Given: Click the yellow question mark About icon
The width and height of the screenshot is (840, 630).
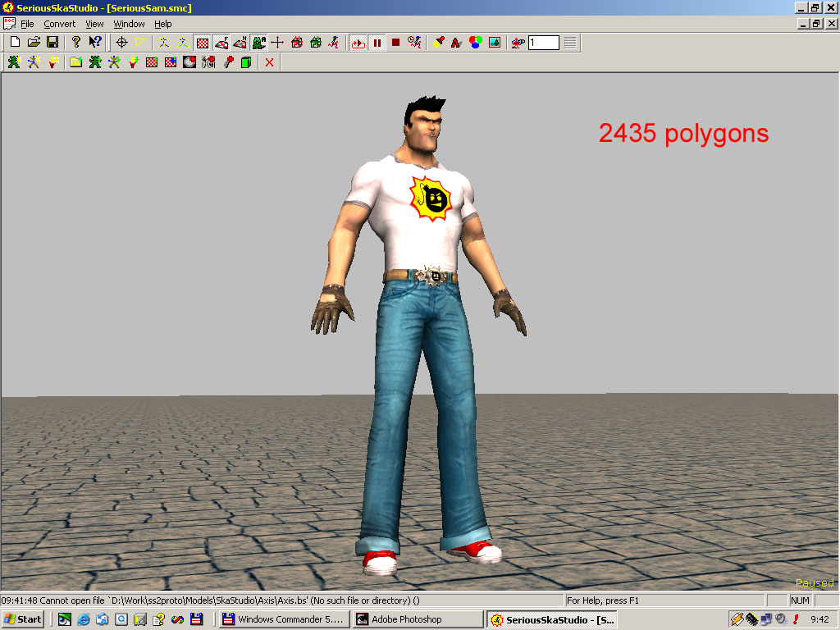Looking at the screenshot, I should coord(76,43).
